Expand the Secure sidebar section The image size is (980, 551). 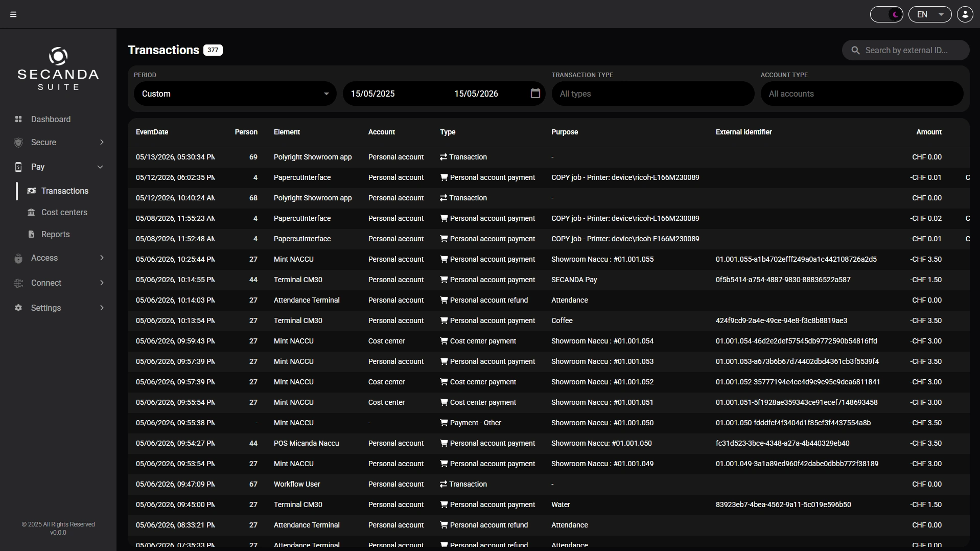point(58,142)
